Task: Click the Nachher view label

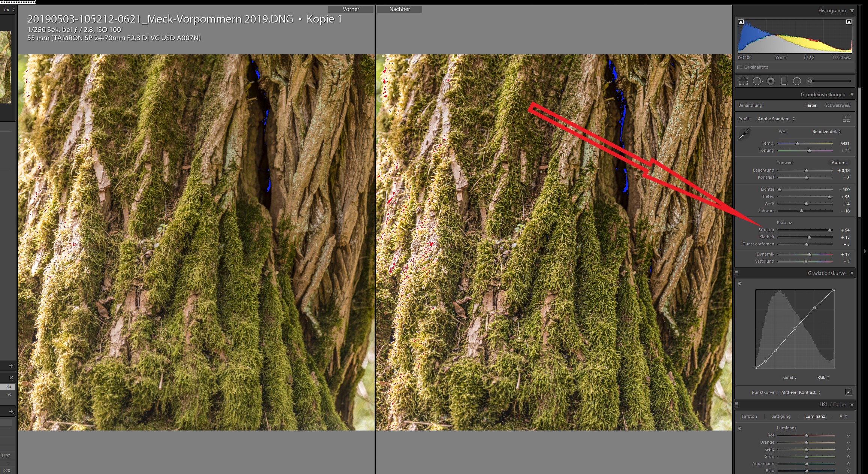Action: pos(399,9)
